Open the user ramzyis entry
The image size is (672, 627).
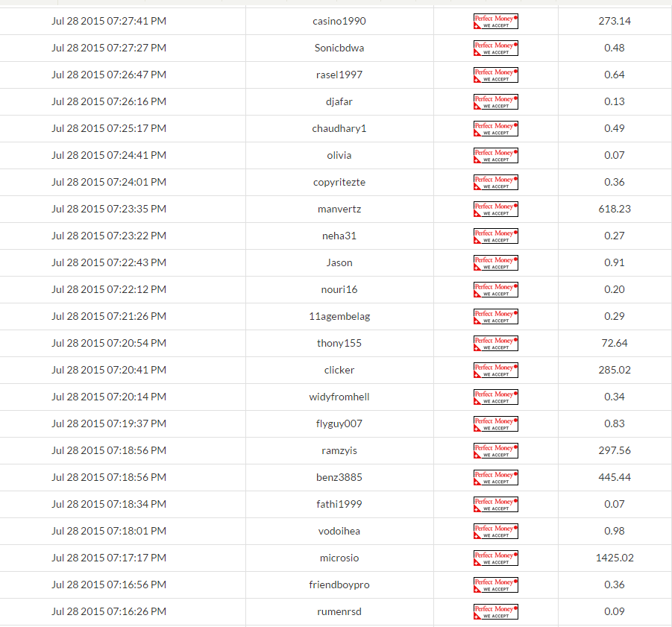(339, 450)
